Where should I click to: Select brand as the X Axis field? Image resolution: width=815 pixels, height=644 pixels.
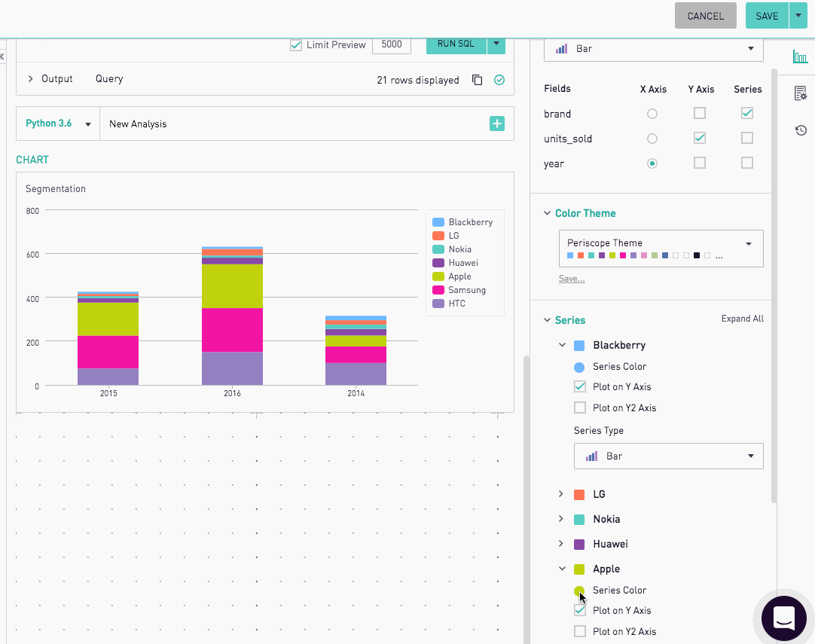(652, 114)
